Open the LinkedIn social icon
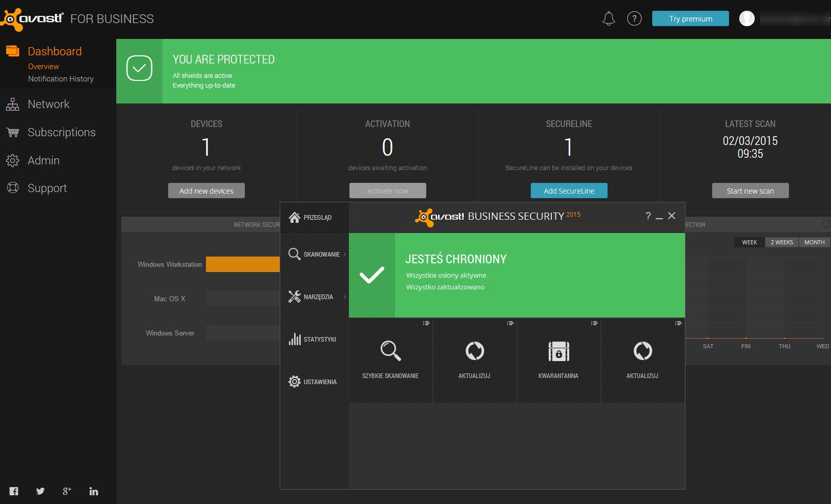The image size is (831, 504). coord(94,491)
